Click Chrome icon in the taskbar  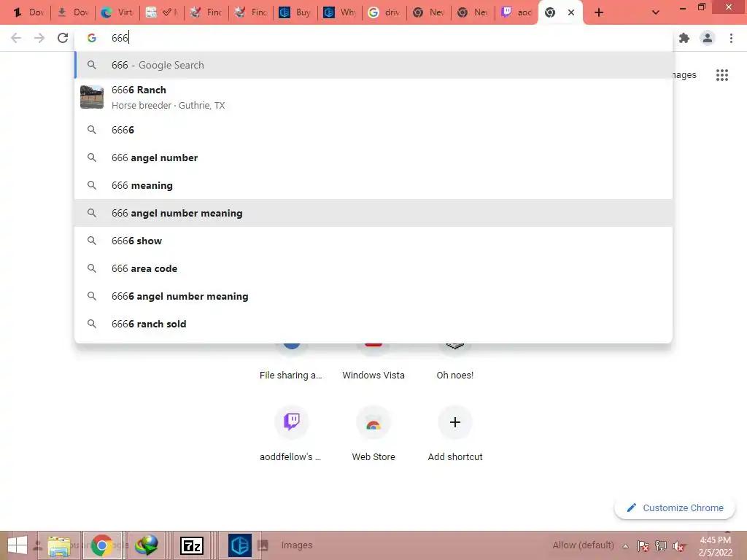[x=103, y=545]
